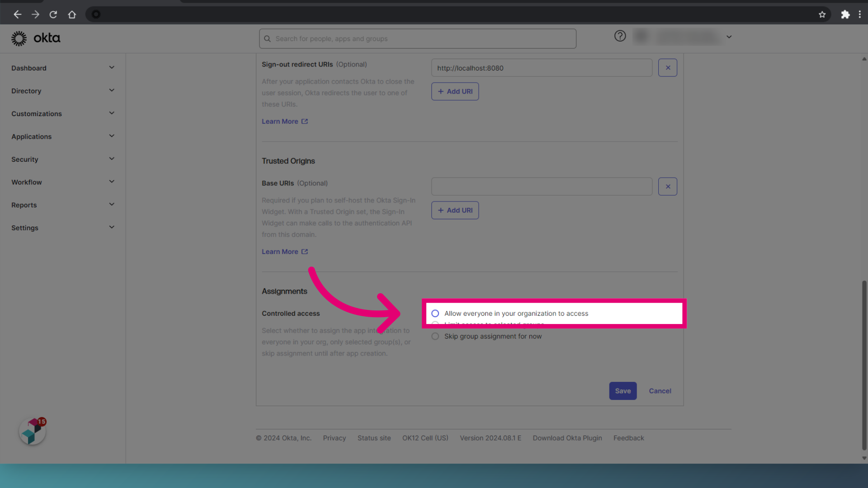868x488 pixels.
Task: Open browser extensions puzzle icon
Action: tap(845, 14)
